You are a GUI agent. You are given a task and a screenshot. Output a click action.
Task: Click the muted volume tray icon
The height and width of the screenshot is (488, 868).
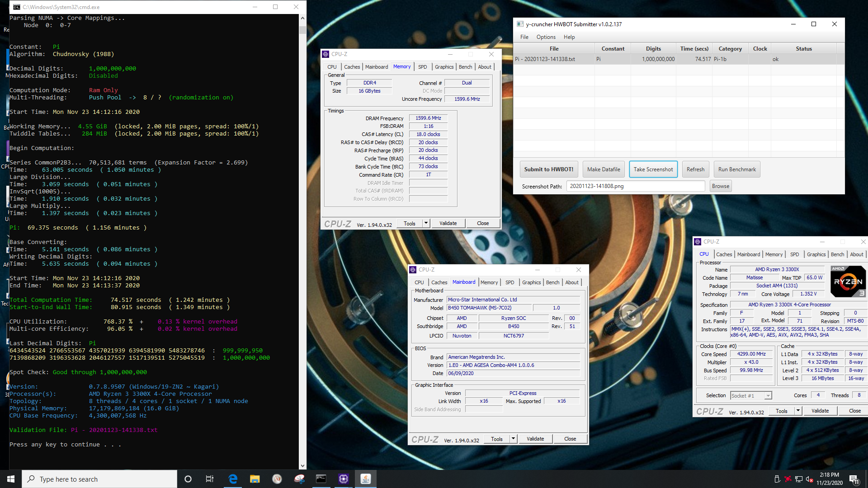[x=810, y=479]
